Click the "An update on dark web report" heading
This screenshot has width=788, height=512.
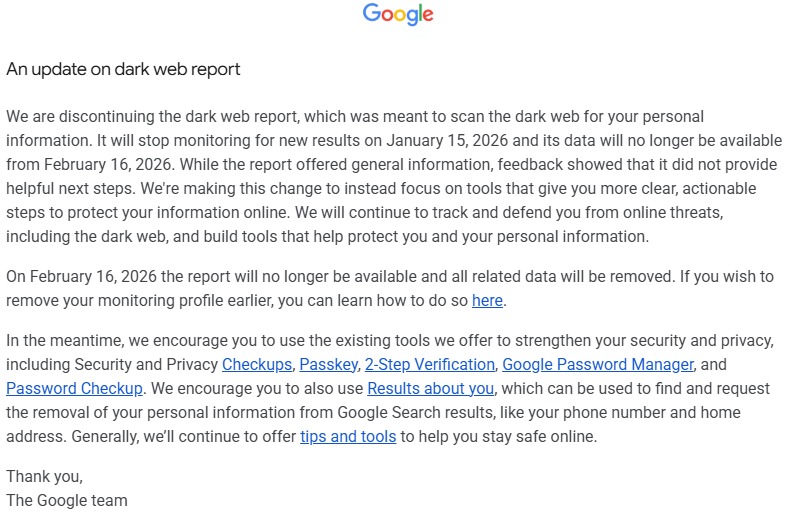click(124, 70)
